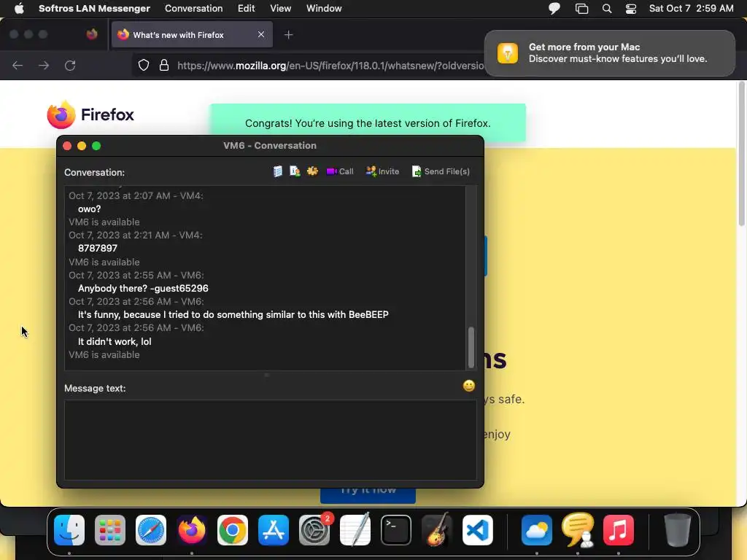Open the Conversation menu in menu bar
Screen dimensions: 747x560
point(193,8)
